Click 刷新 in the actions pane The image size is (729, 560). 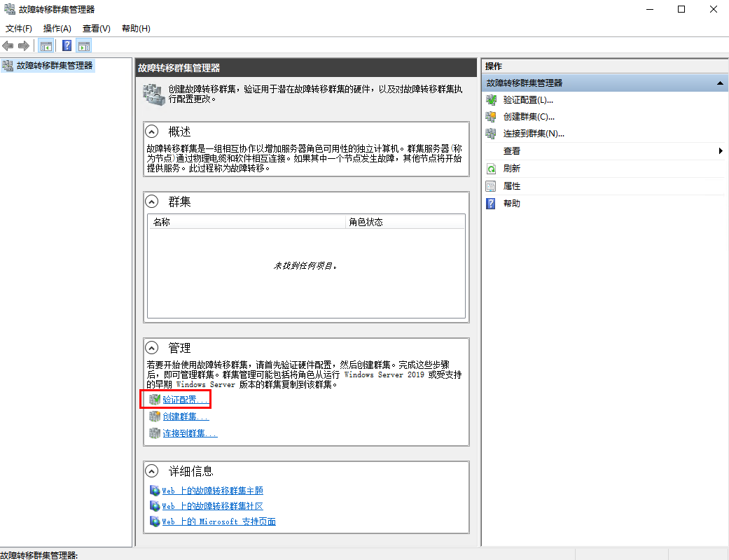(511, 168)
